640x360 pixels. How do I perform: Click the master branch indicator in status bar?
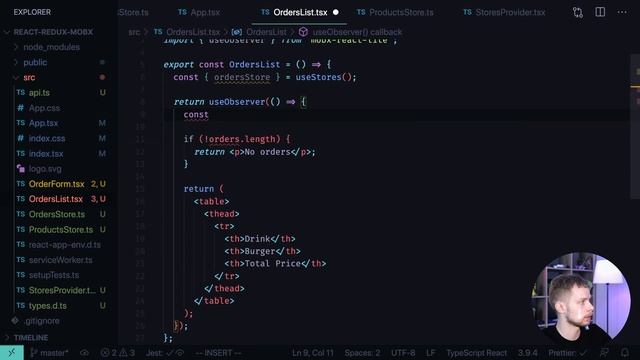click(49, 353)
